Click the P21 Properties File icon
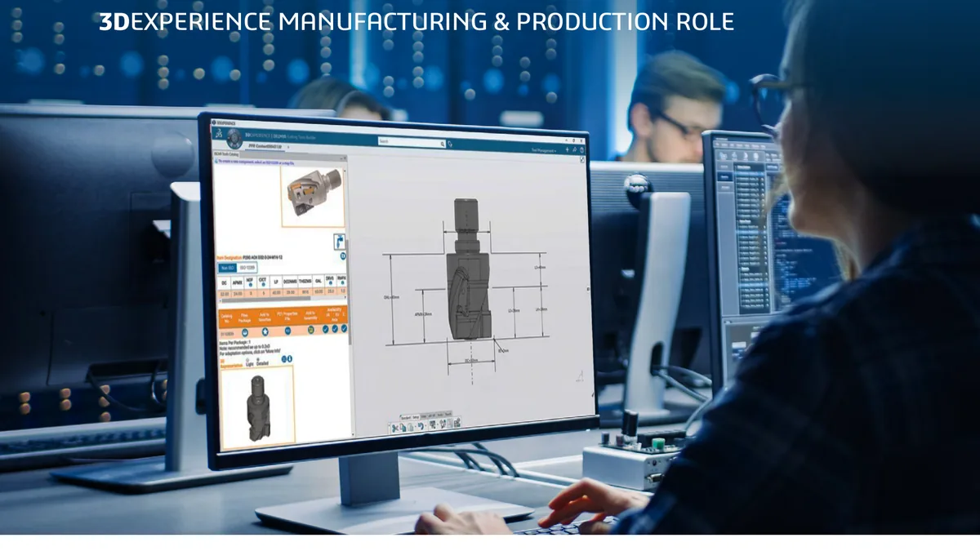Viewport: 980px width, 551px height. pos(287,331)
